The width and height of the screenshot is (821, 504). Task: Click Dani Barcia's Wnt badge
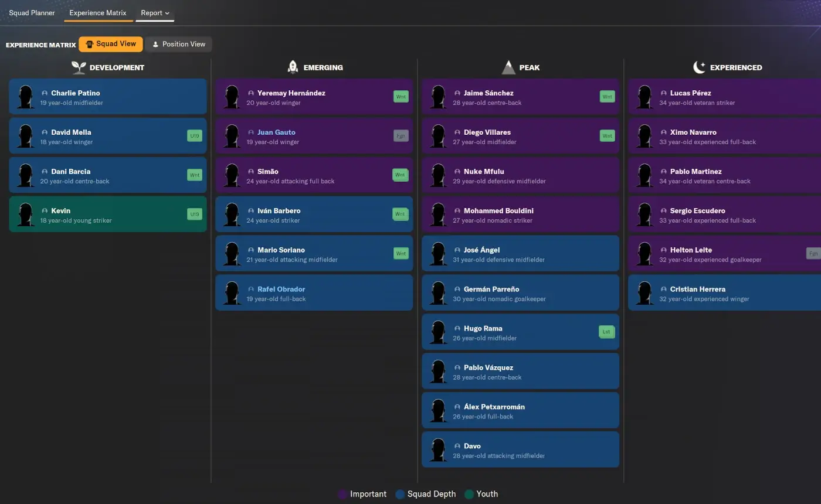coord(195,175)
